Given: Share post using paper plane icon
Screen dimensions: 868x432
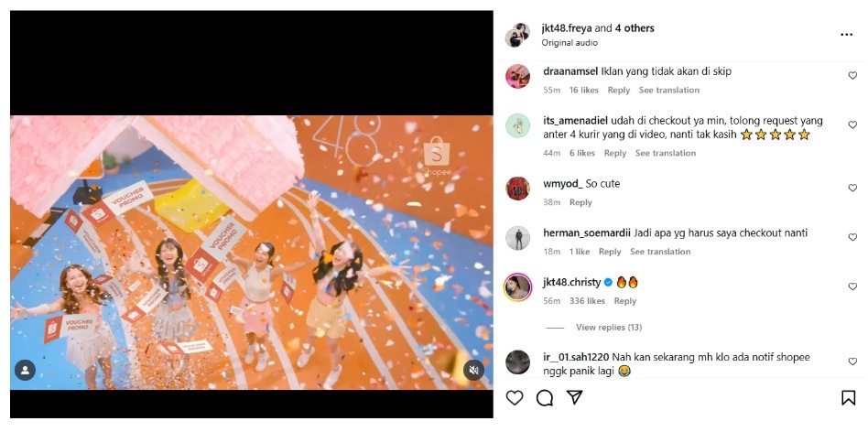Looking at the screenshot, I should pos(575,397).
